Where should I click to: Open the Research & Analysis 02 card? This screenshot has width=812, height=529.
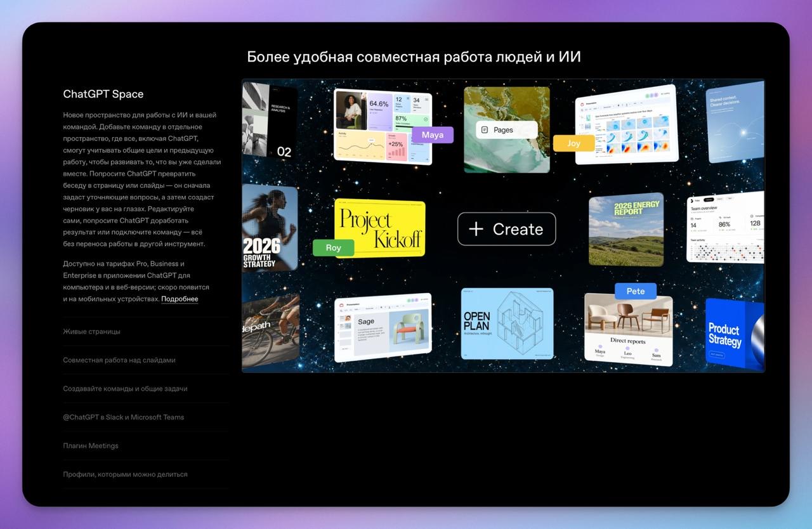[270, 122]
